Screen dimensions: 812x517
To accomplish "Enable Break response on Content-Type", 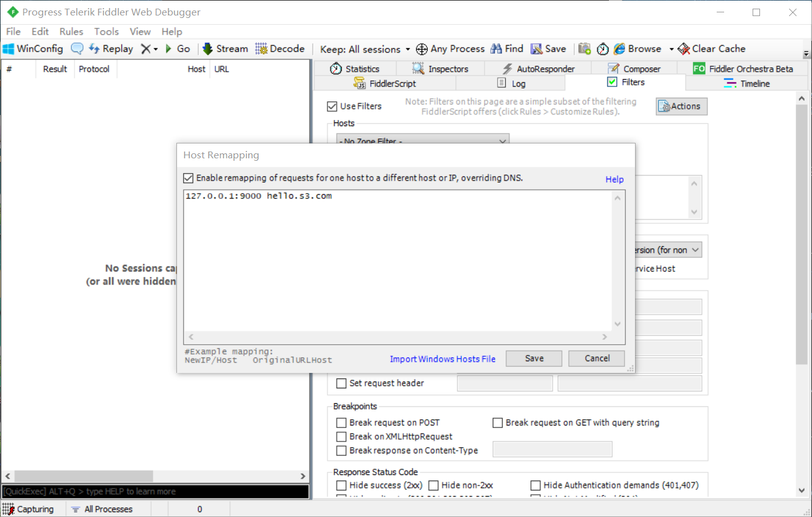I will pyautogui.click(x=342, y=451).
